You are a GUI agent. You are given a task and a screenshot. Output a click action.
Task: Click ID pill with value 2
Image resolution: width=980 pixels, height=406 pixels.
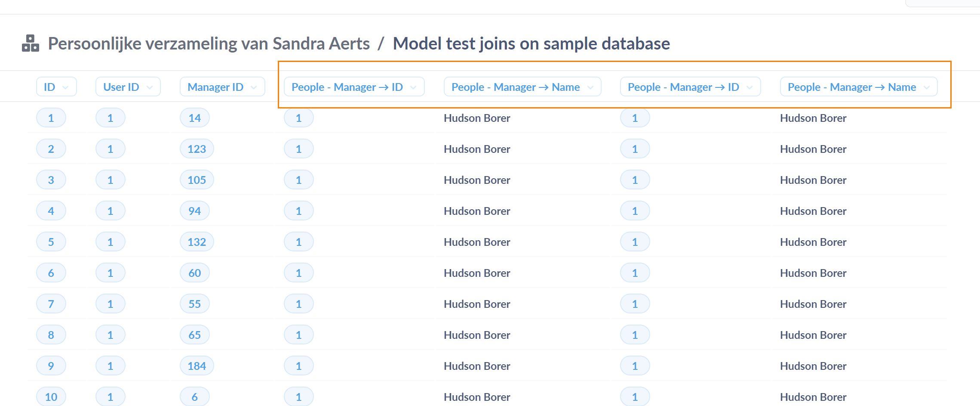(51, 149)
